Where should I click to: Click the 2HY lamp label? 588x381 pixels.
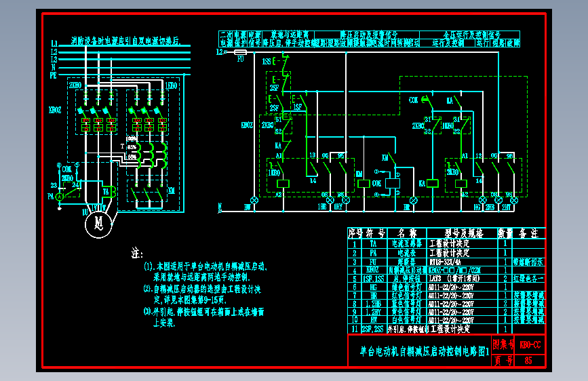point(506,207)
